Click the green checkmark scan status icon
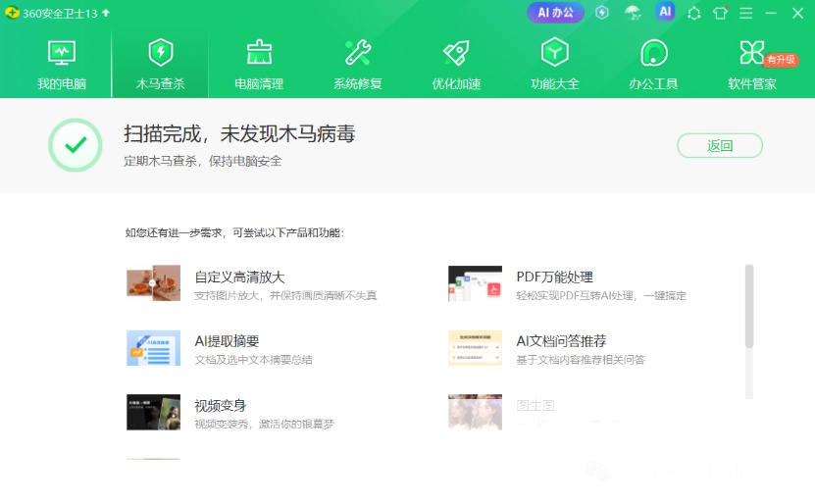The width and height of the screenshot is (815, 504). [76, 145]
